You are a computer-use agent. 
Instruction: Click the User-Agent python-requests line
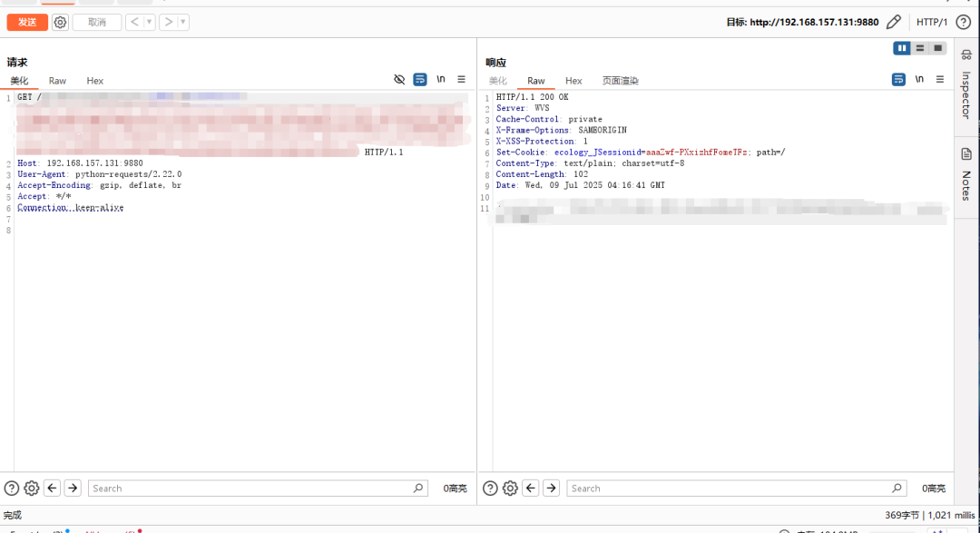[100, 174]
